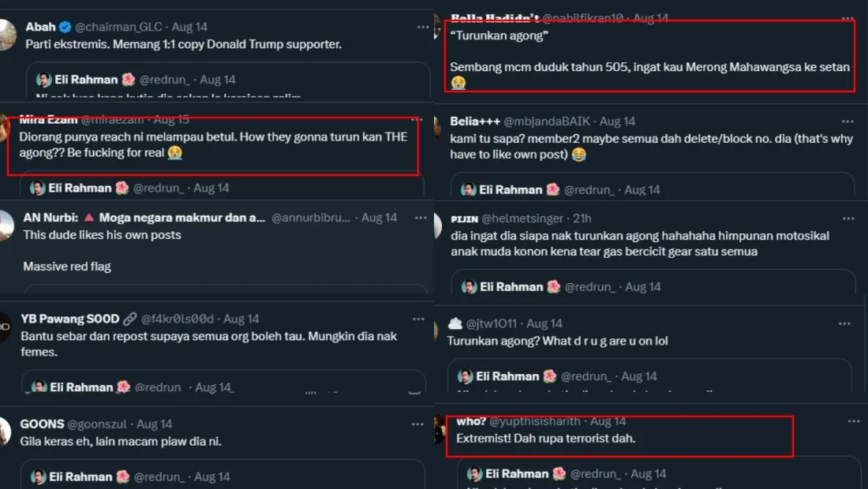Click the GOONS display name
Viewport: 868px width, 489px height.
coord(42,424)
